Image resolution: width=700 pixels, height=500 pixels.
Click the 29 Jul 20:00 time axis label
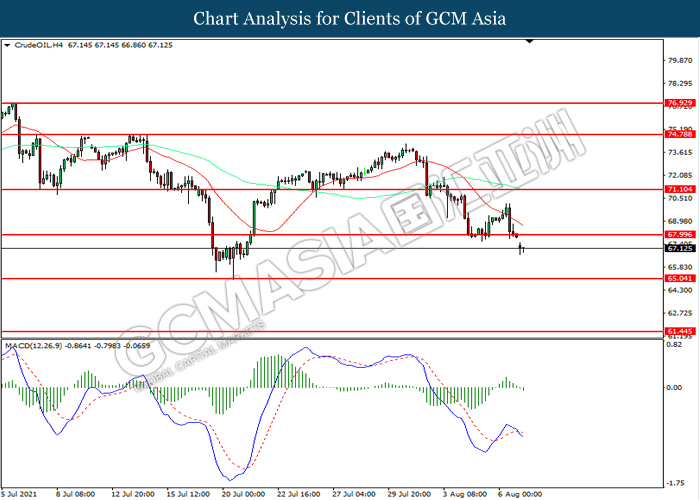click(409, 494)
